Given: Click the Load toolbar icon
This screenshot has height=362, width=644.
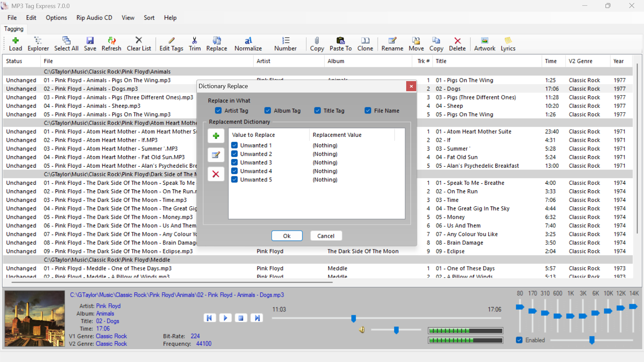Looking at the screenshot, I should point(15,44).
